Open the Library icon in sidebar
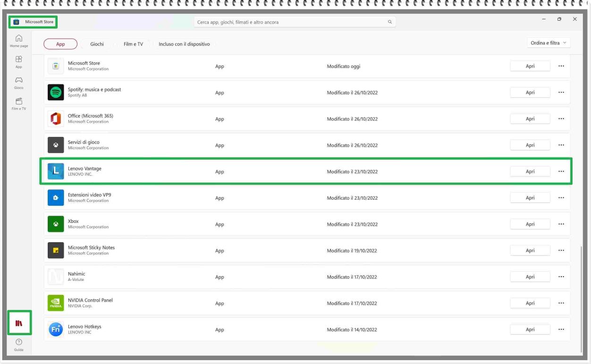591x364 pixels. tap(19, 323)
